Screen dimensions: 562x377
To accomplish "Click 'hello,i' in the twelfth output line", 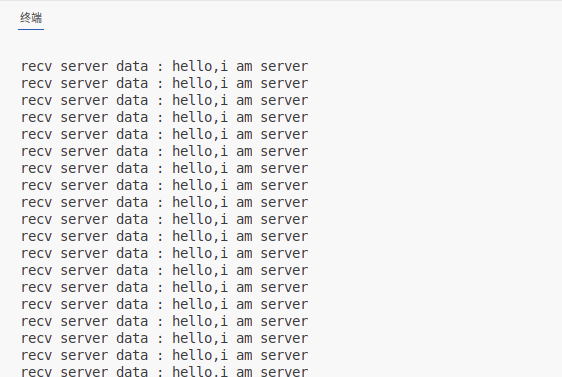I will click(x=200, y=253).
